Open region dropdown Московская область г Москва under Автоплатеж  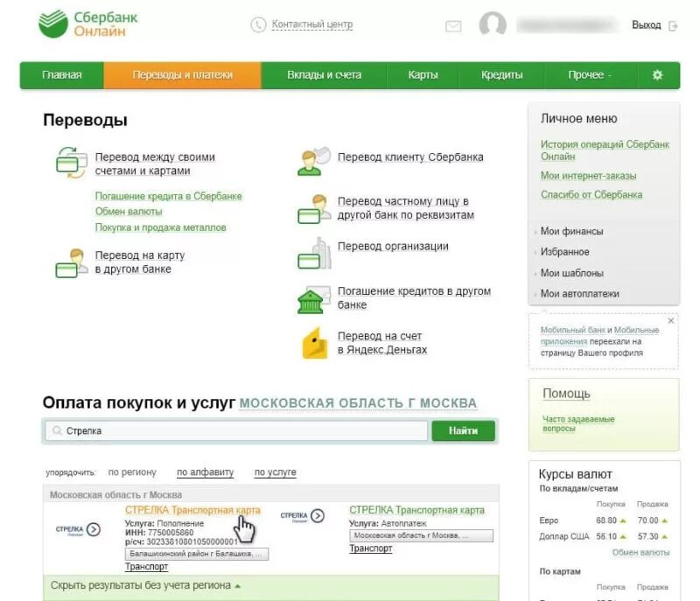point(421,535)
